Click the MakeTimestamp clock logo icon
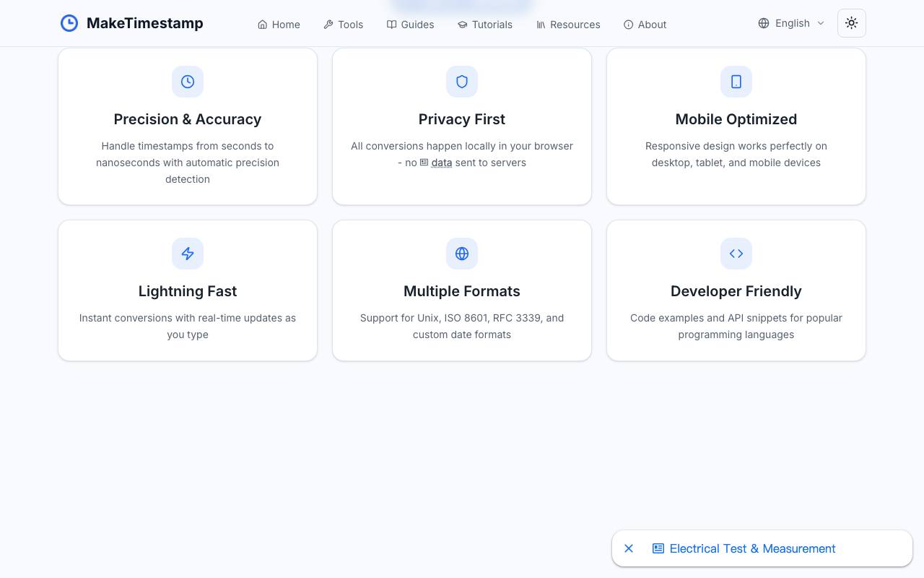Image resolution: width=924 pixels, height=578 pixels. (69, 23)
